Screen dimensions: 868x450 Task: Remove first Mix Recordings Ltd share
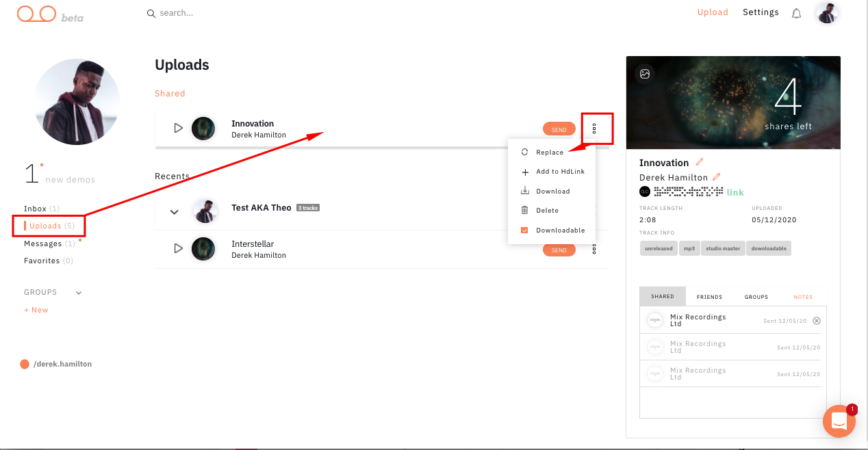coord(816,320)
